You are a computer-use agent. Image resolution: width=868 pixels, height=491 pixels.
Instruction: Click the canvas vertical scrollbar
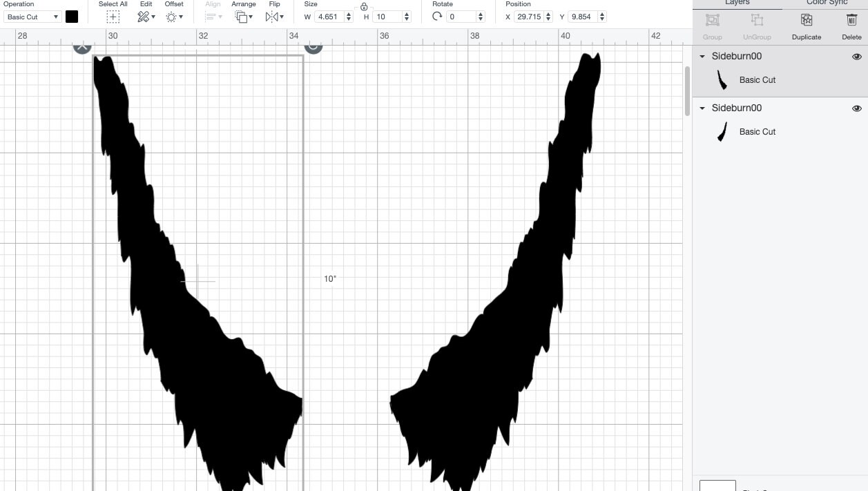click(x=687, y=91)
